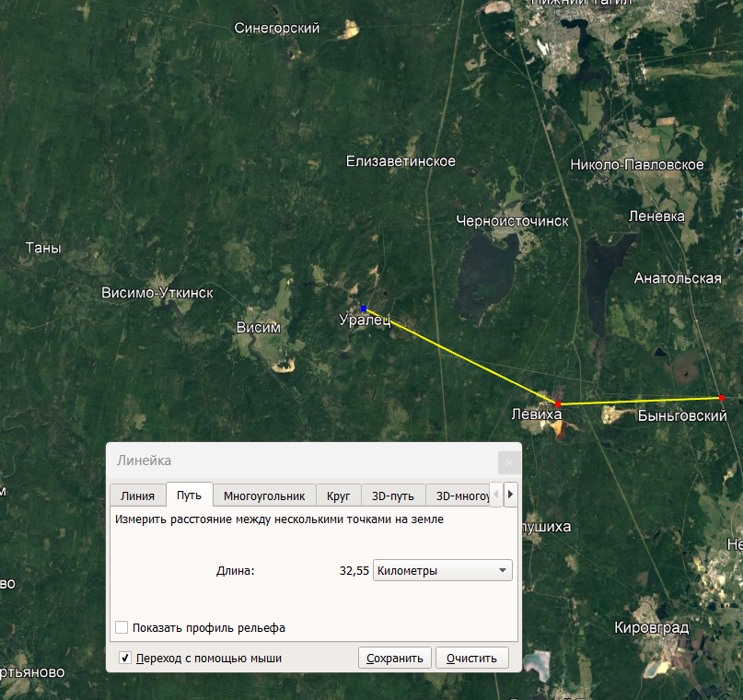Click the Уралец map label
This screenshot has height=700, width=743.
[365, 321]
